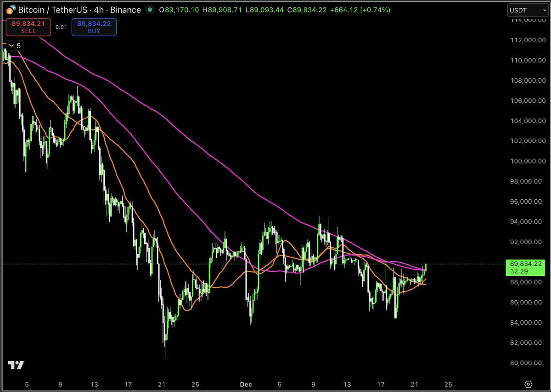This screenshot has height=392, width=551.
Task: Click the current price label 89,834.22
Action: click(526, 268)
